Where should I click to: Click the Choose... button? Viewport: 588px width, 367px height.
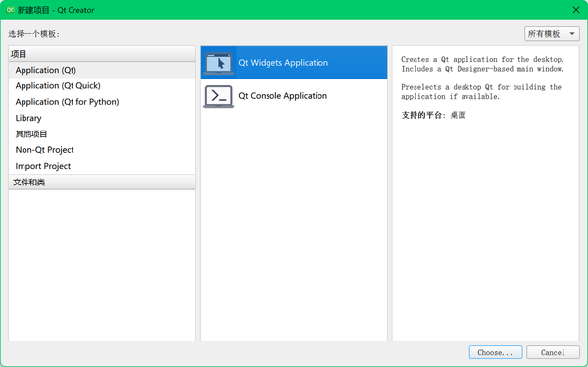tap(495, 352)
